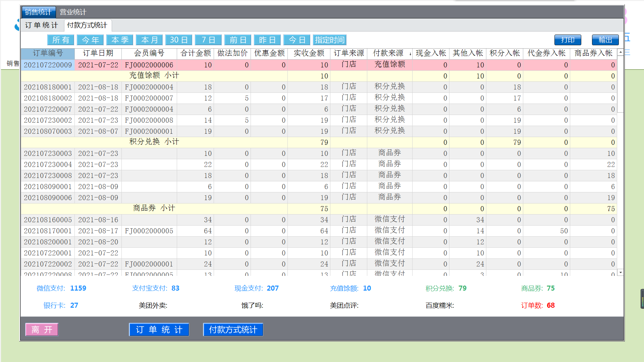Click table scrollbar up arrow
The width and height of the screenshot is (644, 362).
pyautogui.click(x=621, y=52)
